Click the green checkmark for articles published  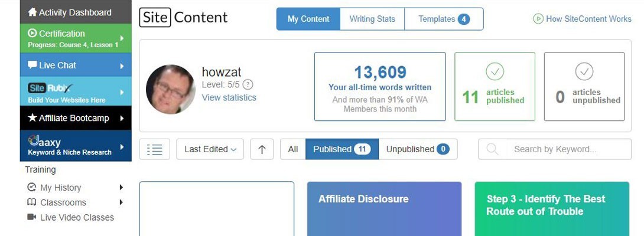tap(495, 72)
